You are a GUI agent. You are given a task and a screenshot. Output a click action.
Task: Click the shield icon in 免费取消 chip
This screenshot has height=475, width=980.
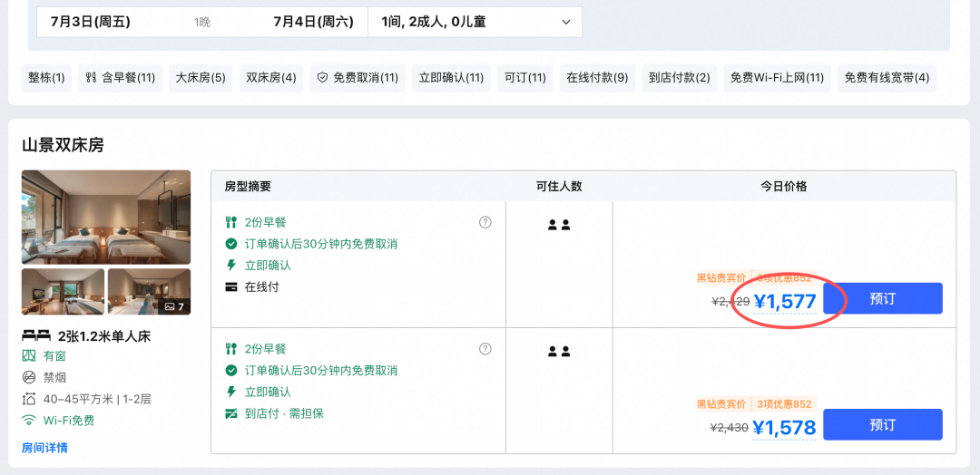(x=322, y=78)
